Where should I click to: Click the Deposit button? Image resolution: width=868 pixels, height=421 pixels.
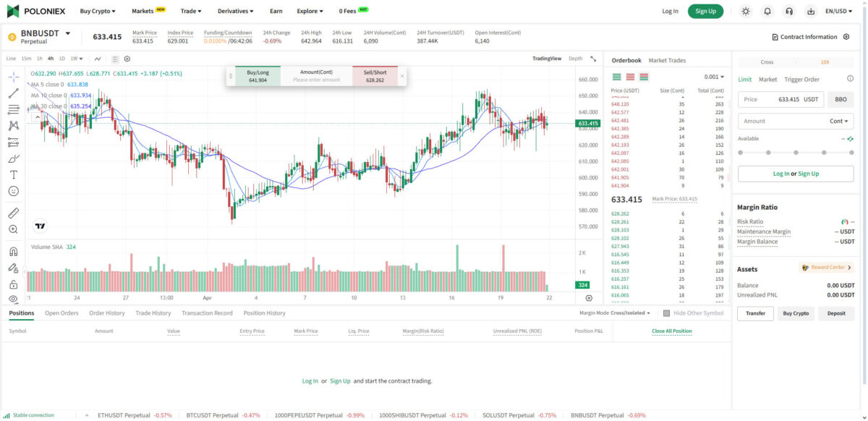point(836,313)
